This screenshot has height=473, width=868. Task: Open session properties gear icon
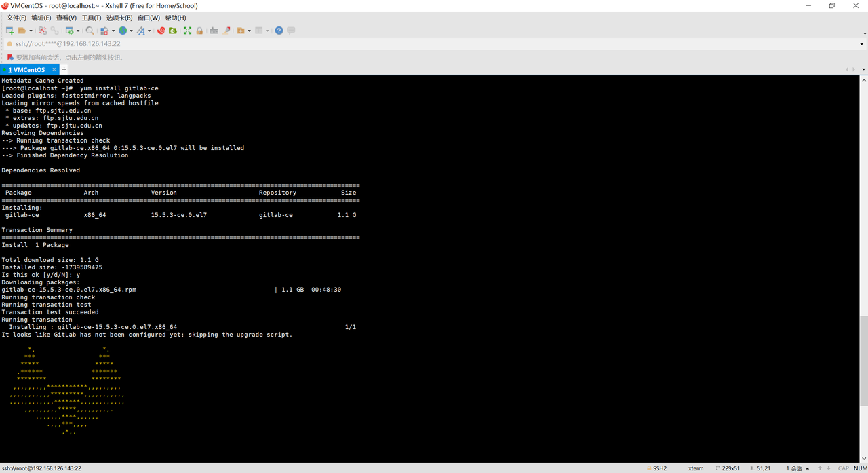pos(69,31)
